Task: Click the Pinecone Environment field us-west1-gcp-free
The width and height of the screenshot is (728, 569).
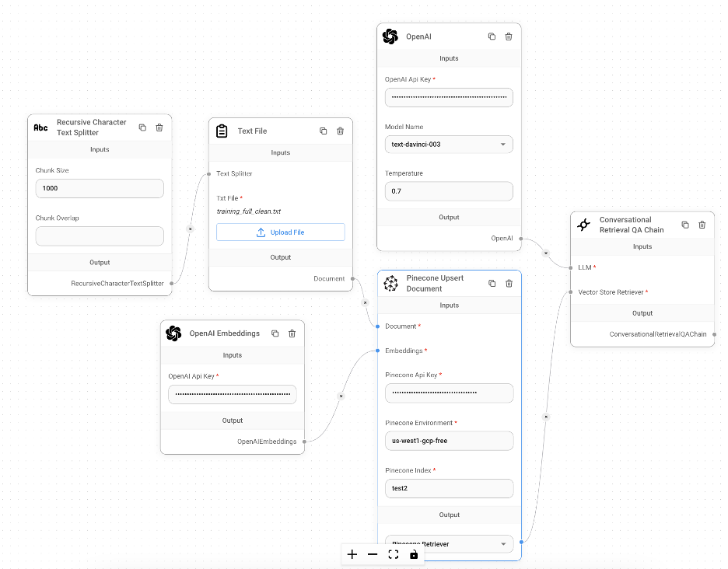Action: tap(450, 441)
